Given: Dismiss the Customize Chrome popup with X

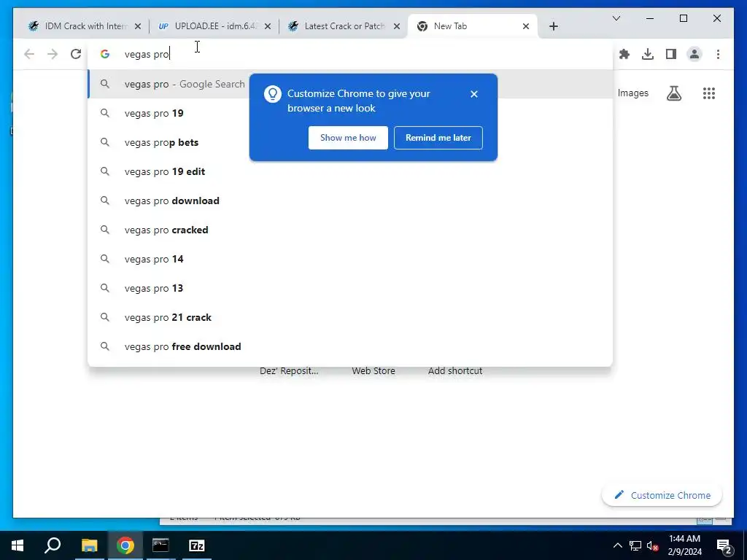Looking at the screenshot, I should pyautogui.click(x=474, y=94).
